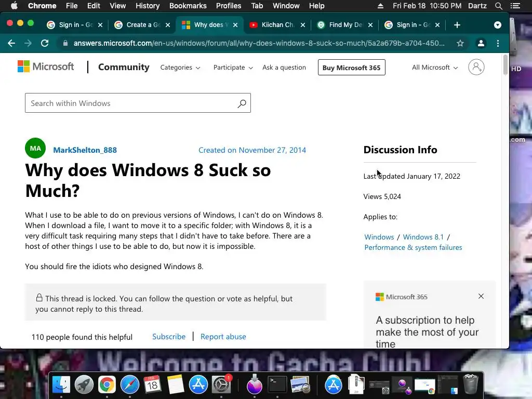Go back to the previous page
The height and width of the screenshot is (399, 532).
(11, 43)
